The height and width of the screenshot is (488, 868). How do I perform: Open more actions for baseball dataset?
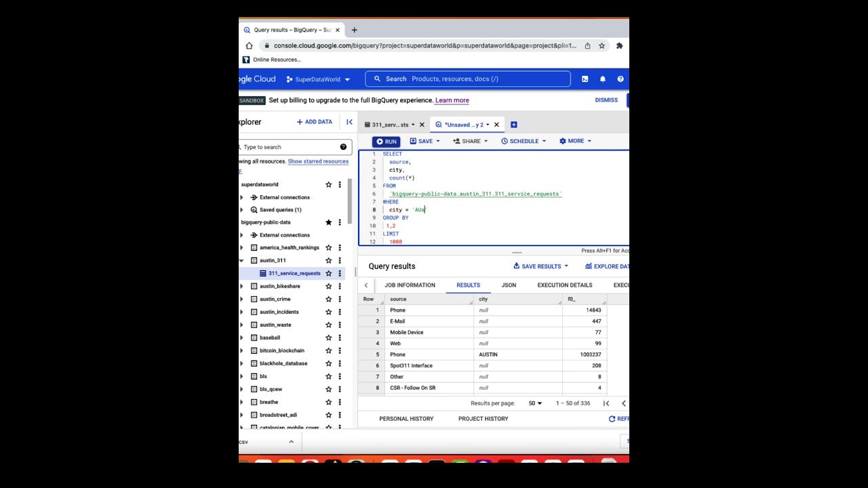click(340, 338)
